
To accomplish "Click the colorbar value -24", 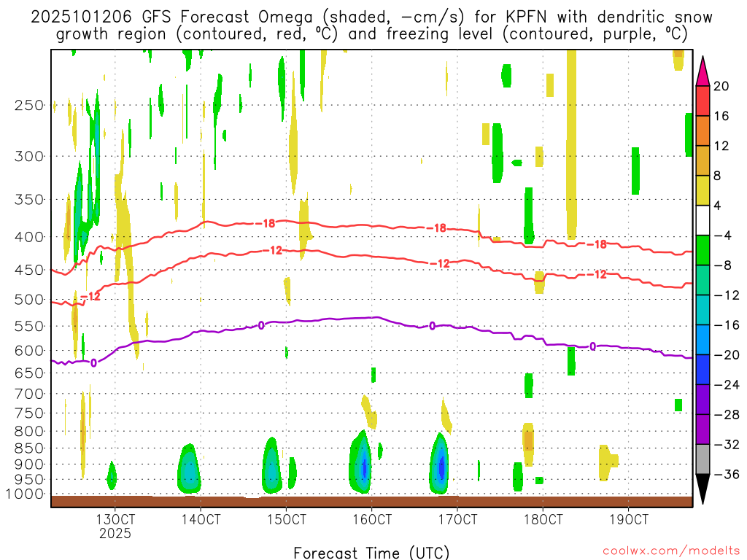I will click(726, 385).
